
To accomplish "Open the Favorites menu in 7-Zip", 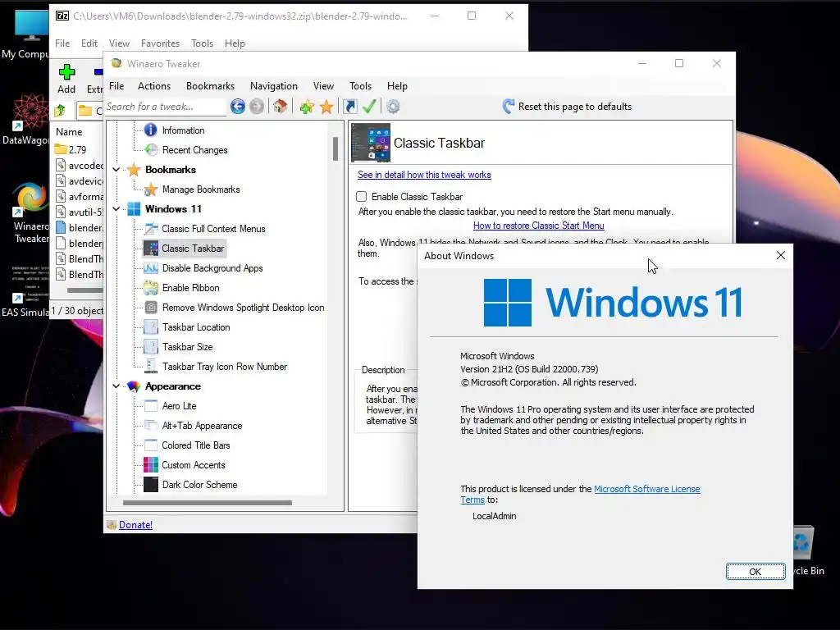I will pos(160,43).
